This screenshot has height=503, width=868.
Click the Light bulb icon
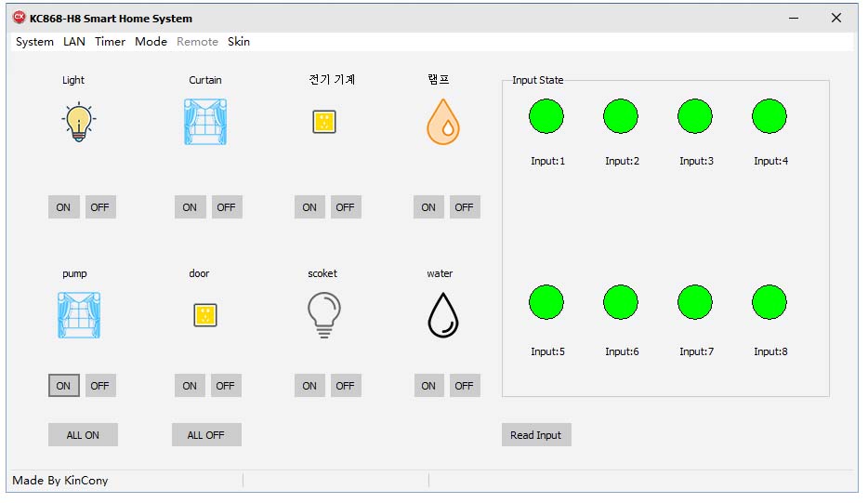79,122
